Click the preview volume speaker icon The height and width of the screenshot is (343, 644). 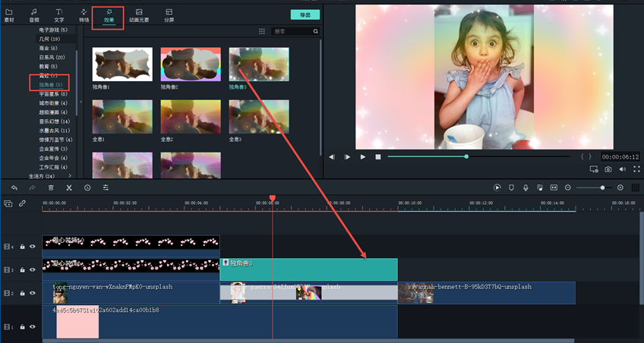(x=623, y=169)
